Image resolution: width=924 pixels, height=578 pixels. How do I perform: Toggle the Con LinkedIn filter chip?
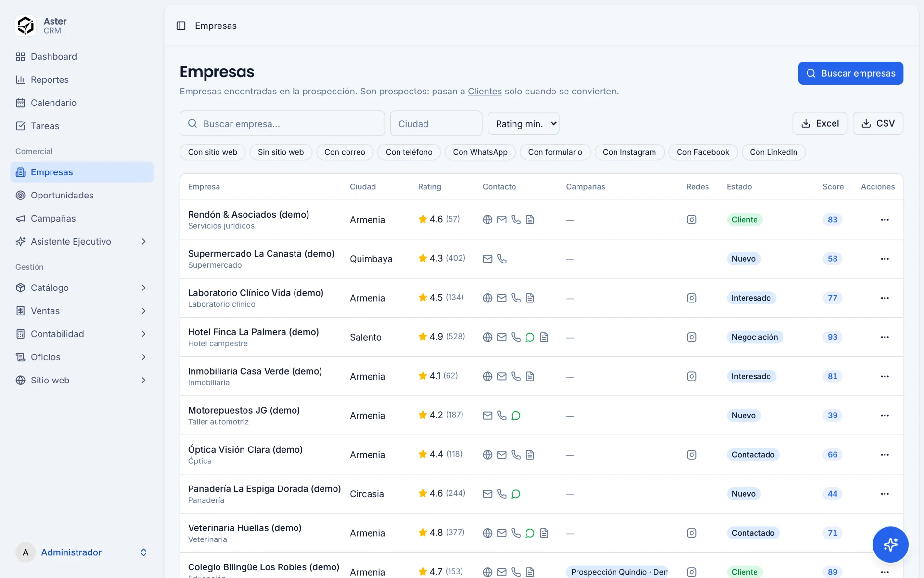[x=773, y=152]
